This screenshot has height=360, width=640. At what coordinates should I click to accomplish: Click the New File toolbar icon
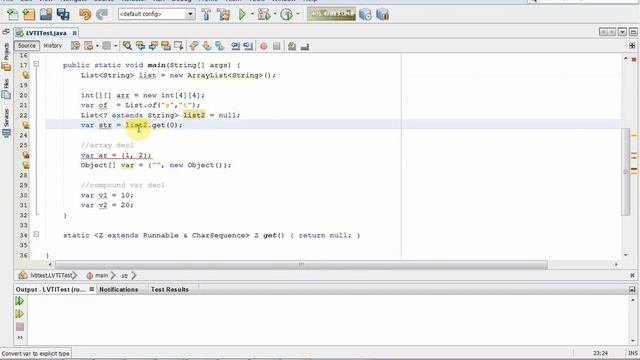[x=13, y=15]
